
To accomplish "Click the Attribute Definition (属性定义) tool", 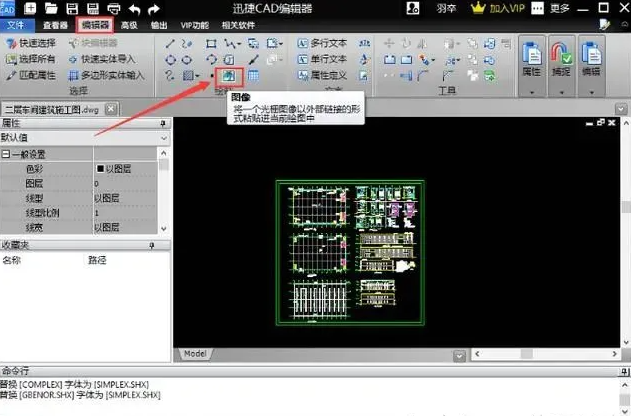I will point(326,75).
